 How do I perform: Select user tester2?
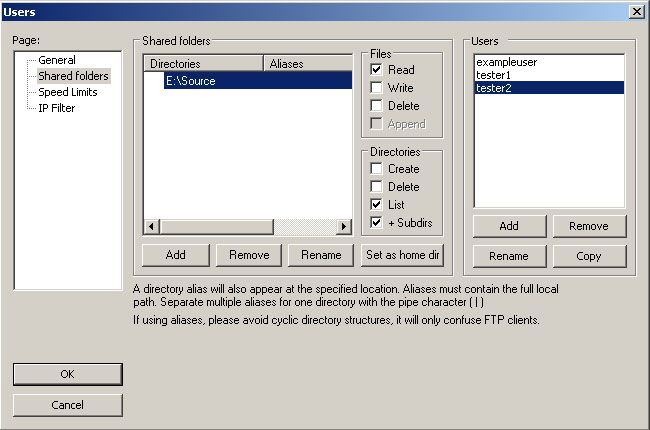pos(549,88)
